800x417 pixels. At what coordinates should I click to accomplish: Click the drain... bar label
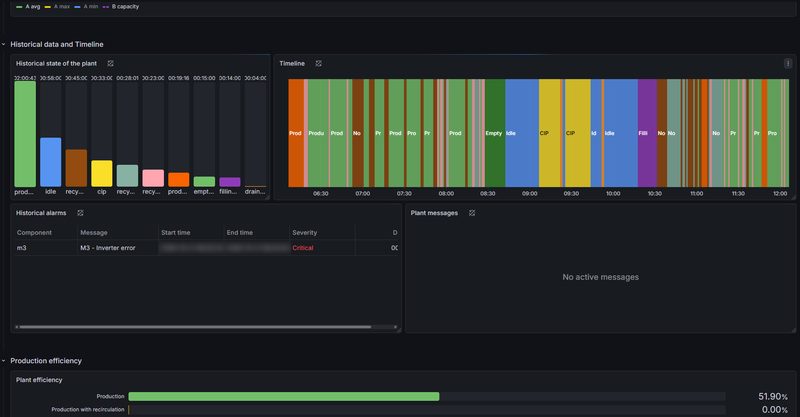coord(255,192)
